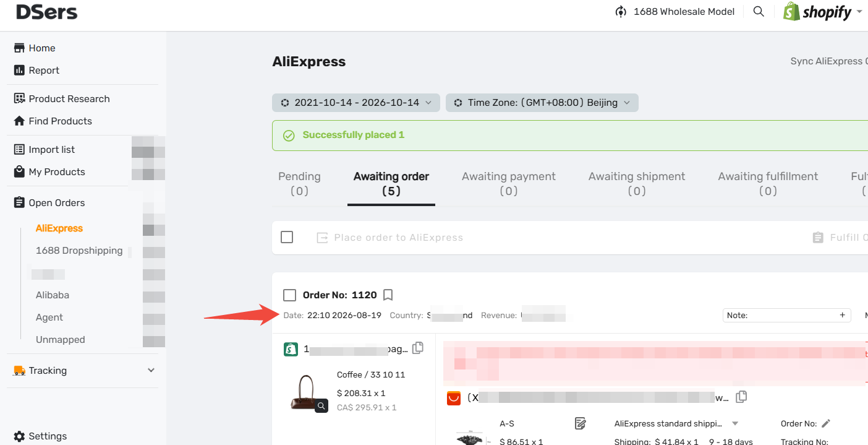Image resolution: width=868 pixels, height=445 pixels.
Task: Switch to the Awaiting payment tab
Action: coord(509,183)
